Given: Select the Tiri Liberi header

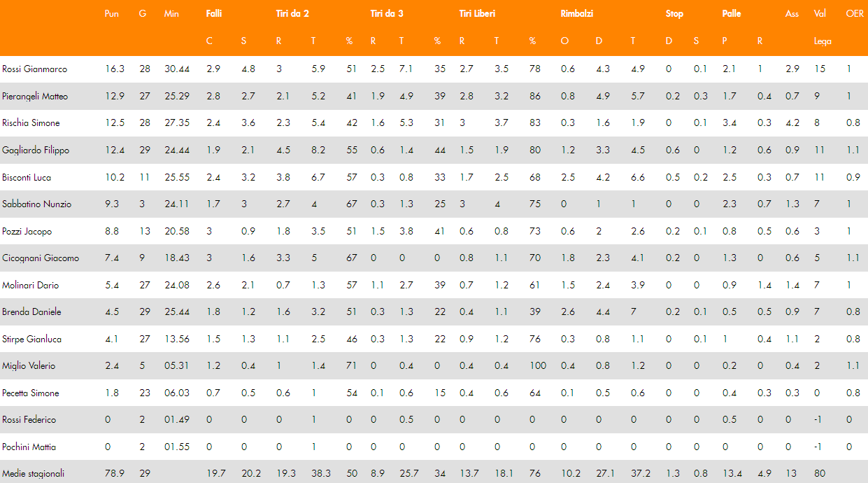Looking at the screenshot, I should click(x=477, y=14).
